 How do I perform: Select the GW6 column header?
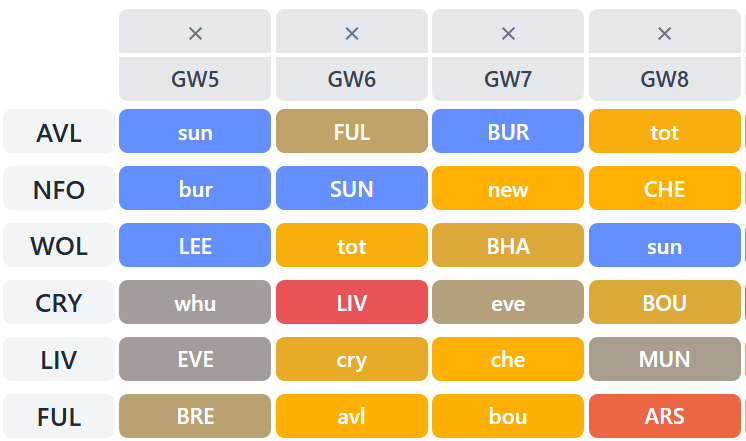[x=351, y=79]
